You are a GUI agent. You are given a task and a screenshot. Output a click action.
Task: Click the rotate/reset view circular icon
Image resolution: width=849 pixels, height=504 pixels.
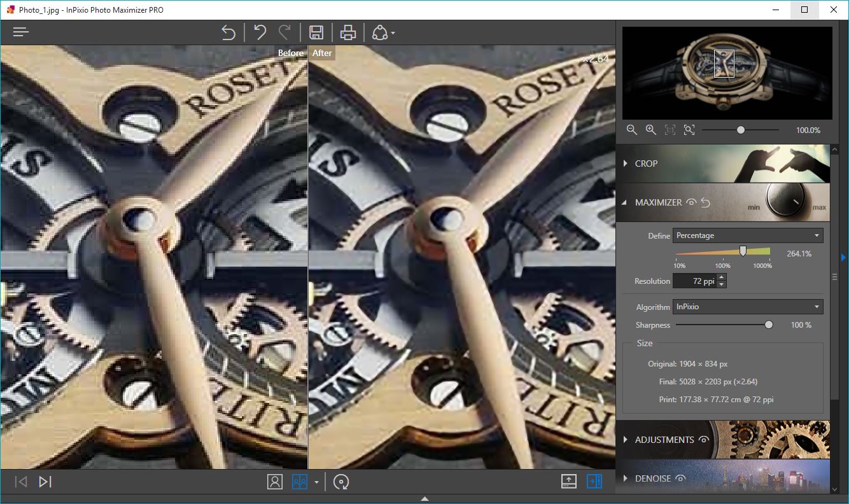[342, 482]
